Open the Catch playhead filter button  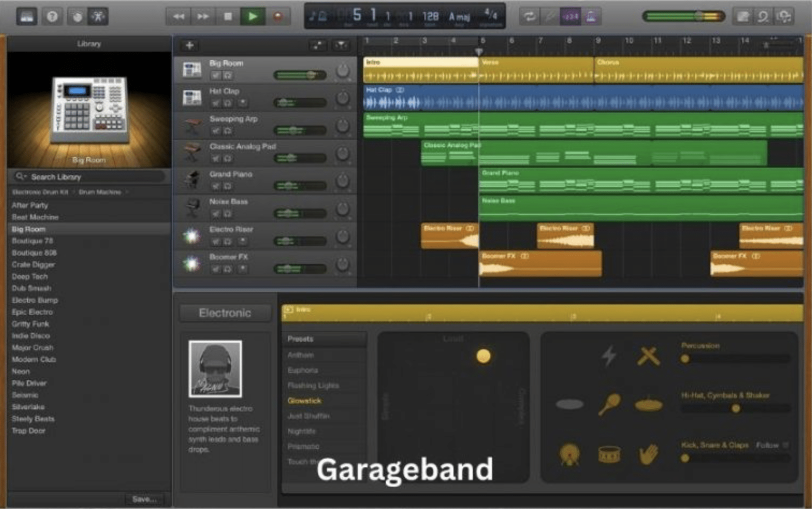(341, 45)
